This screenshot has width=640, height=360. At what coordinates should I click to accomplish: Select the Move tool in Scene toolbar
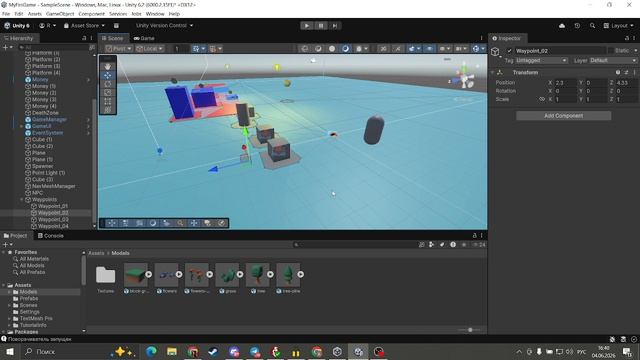[108, 76]
